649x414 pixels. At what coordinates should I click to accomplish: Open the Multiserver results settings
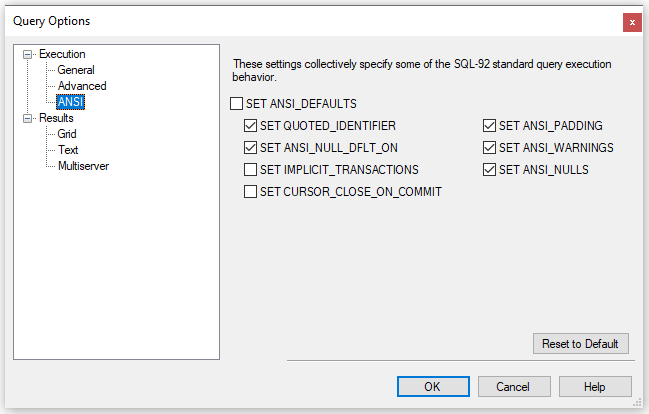coord(83,166)
